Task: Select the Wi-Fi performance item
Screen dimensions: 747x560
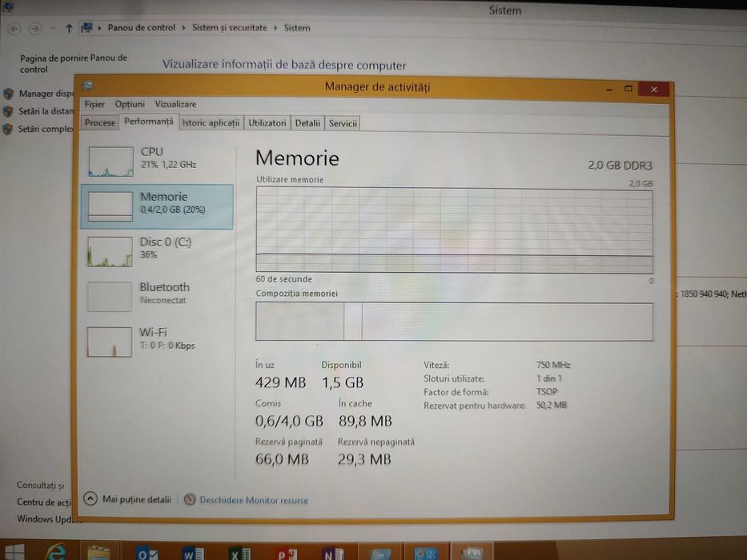Action: click(x=157, y=341)
